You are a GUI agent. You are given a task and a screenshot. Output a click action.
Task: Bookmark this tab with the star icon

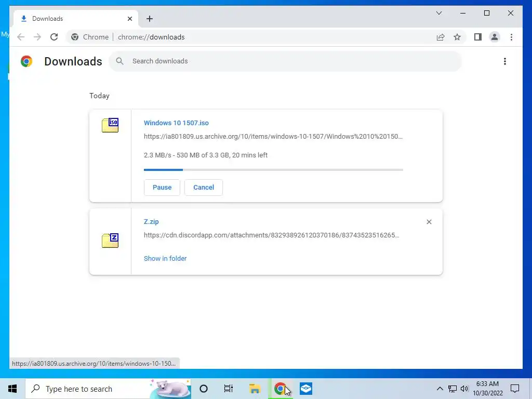click(x=457, y=37)
